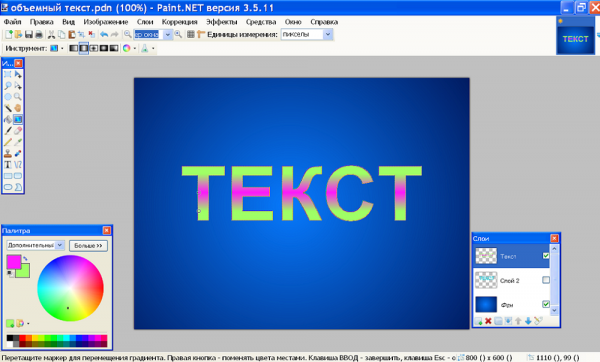Click the magenta primary color swatch
Image resolution: width=600 pixels, height=362 pixels.
pyautogui.click(x=13, y=262)
